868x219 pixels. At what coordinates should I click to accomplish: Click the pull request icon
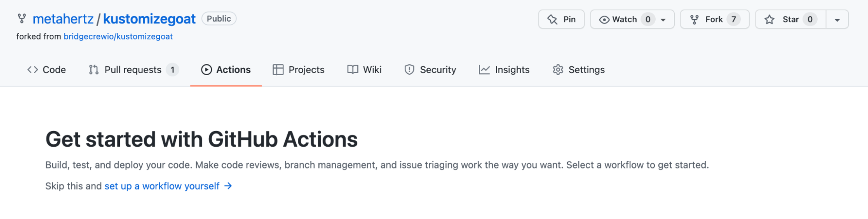point(93,70)
